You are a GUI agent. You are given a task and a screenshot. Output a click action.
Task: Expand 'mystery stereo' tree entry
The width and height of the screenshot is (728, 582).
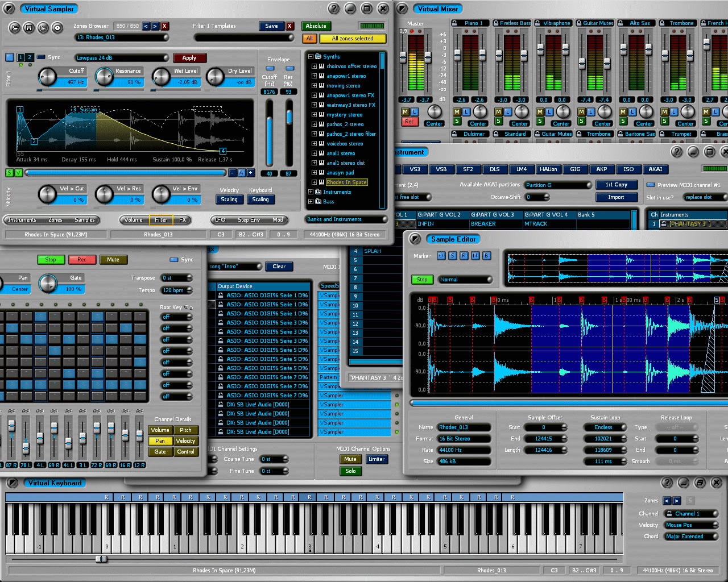click(x=314, y=115)
